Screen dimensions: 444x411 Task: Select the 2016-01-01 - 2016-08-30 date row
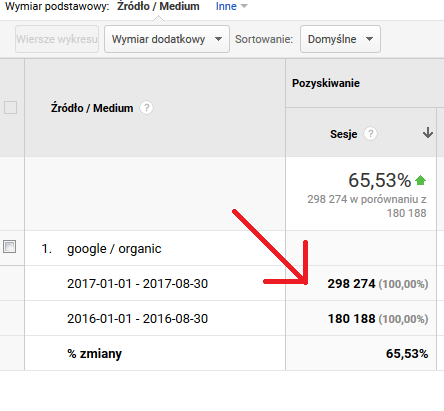pos(137,319)
